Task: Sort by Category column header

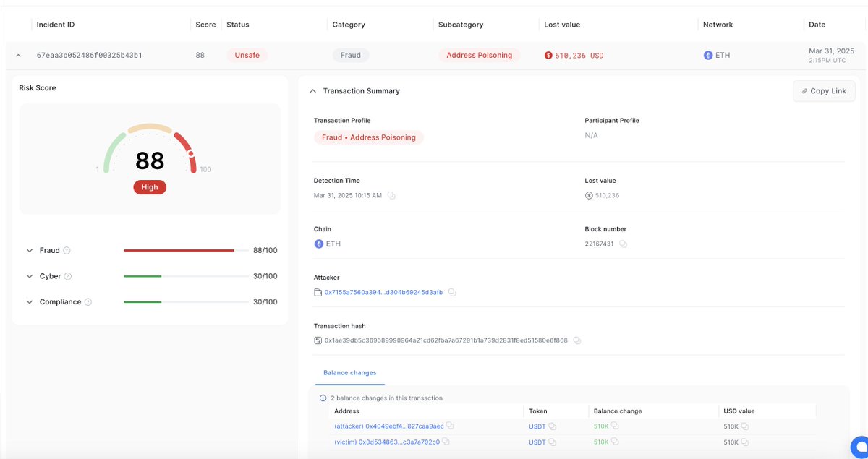Action: coord(349,25)
